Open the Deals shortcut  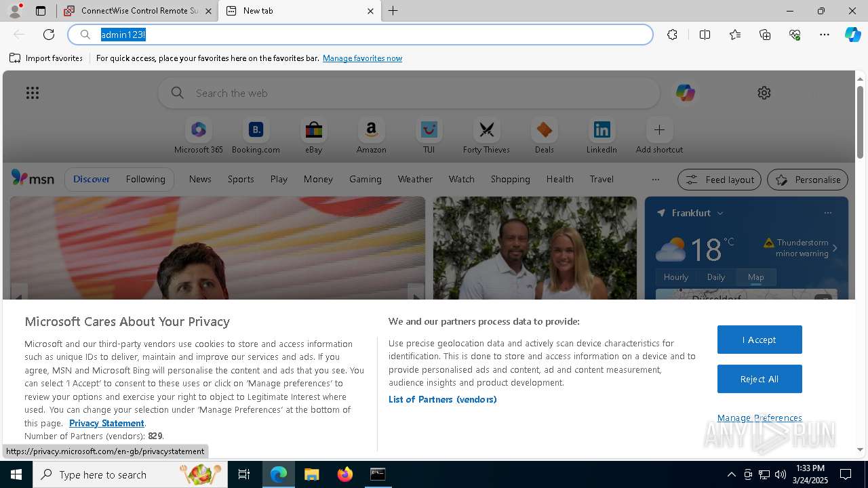point(544,136)
